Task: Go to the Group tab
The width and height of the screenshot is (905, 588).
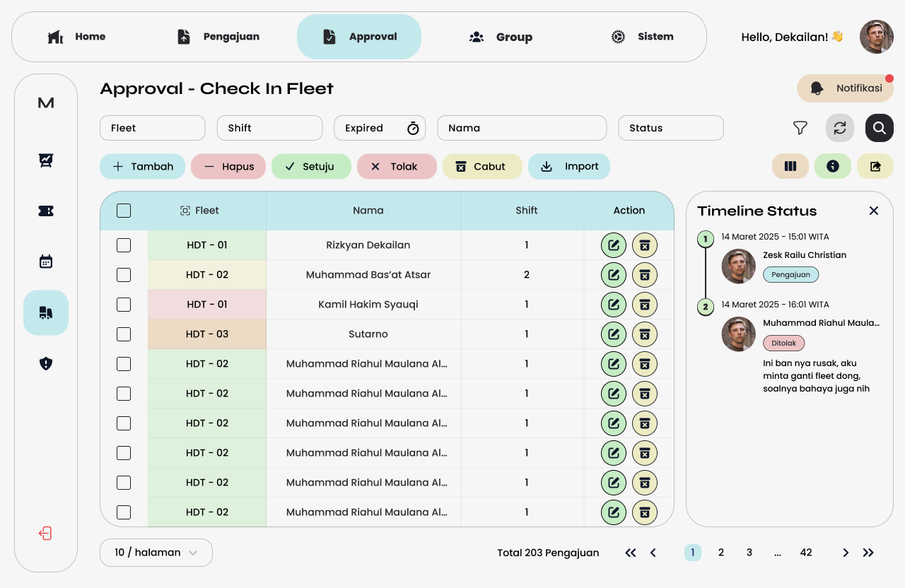Action: (x=501, y=37)
